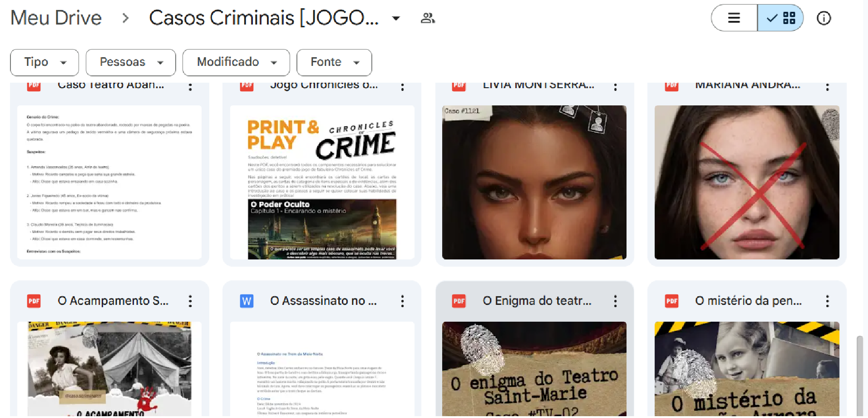The height and width of the screenshot is (418, 868).
Task: Open more actions for O mistério da pen file
Action: pos(827,301)
